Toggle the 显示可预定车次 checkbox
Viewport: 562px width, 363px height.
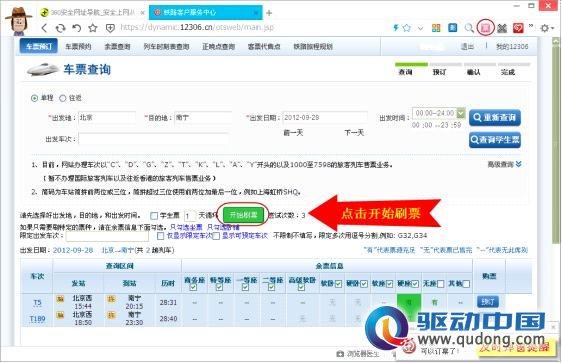[x=216, y=236]
